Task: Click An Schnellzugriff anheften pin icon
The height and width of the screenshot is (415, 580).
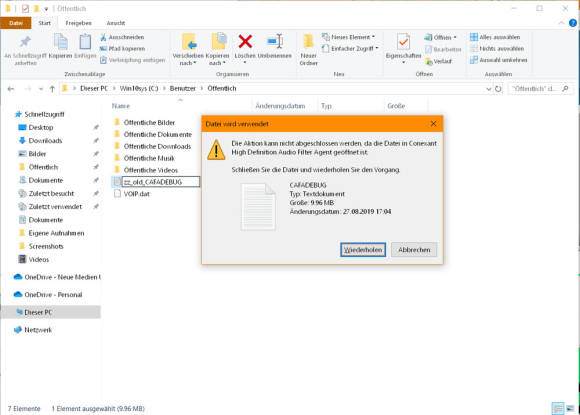Action: coord(25,41)
